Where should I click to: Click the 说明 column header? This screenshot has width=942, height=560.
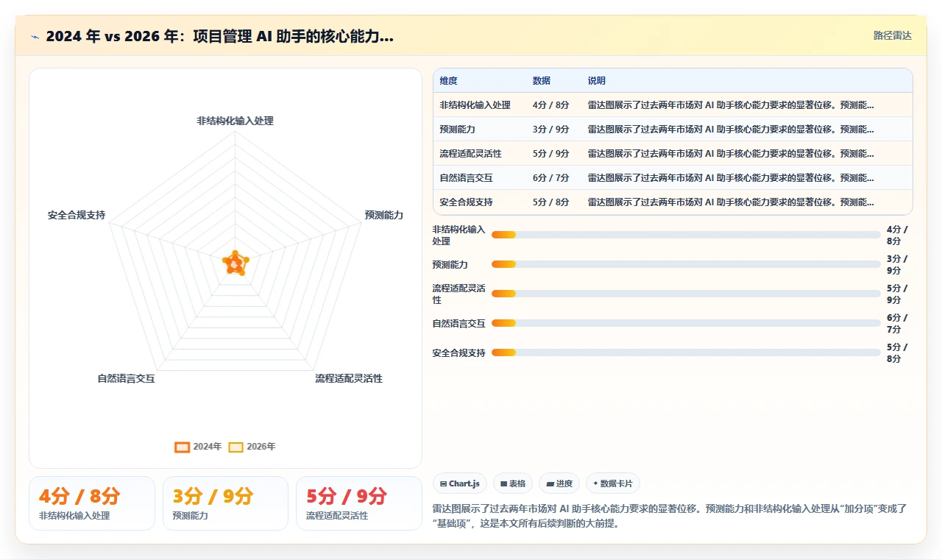(597, 81)
